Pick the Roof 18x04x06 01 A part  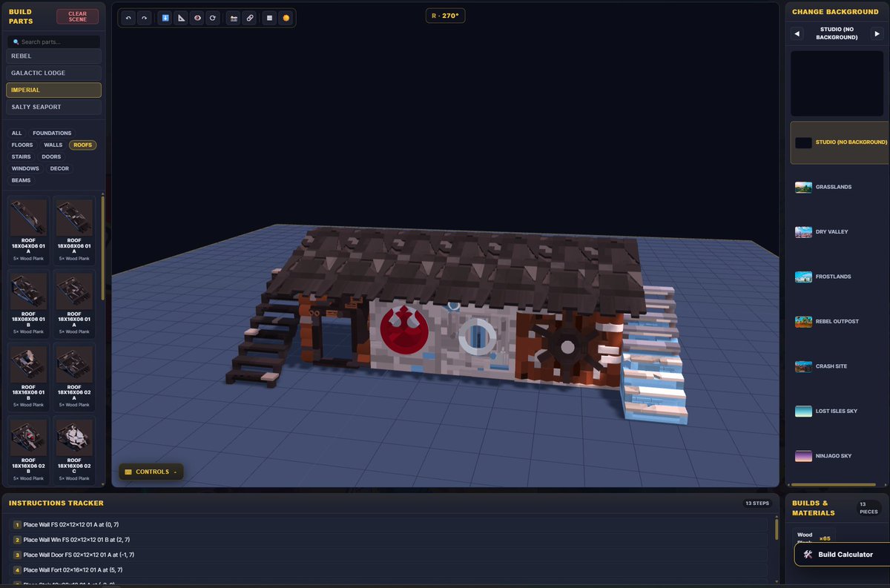(29, 230)
